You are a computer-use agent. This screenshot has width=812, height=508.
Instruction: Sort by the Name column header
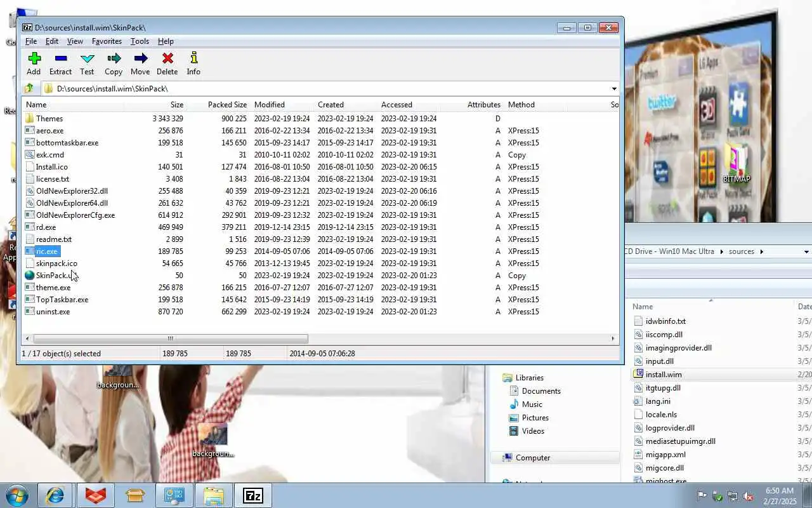tap(73, 105)
